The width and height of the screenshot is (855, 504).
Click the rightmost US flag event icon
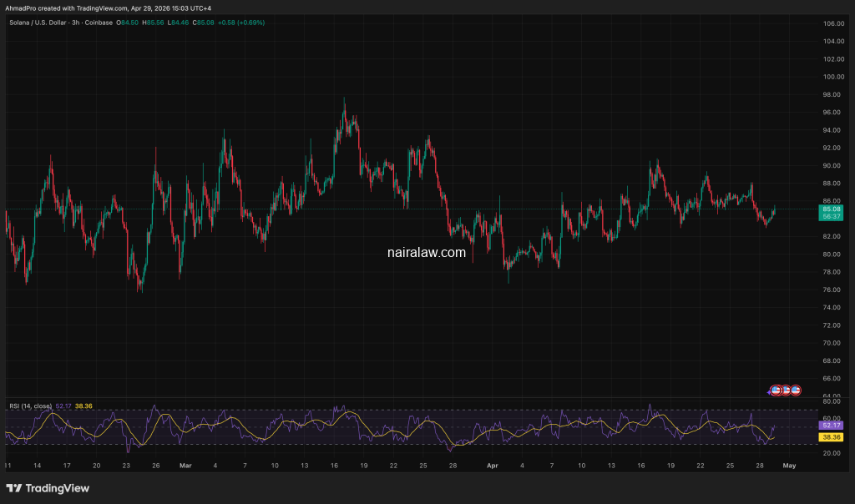pos(796,390)
